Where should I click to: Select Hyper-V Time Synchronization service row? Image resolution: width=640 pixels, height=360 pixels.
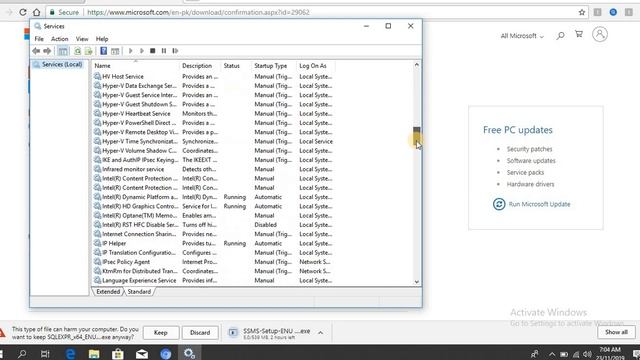click(x=213, y=141)
